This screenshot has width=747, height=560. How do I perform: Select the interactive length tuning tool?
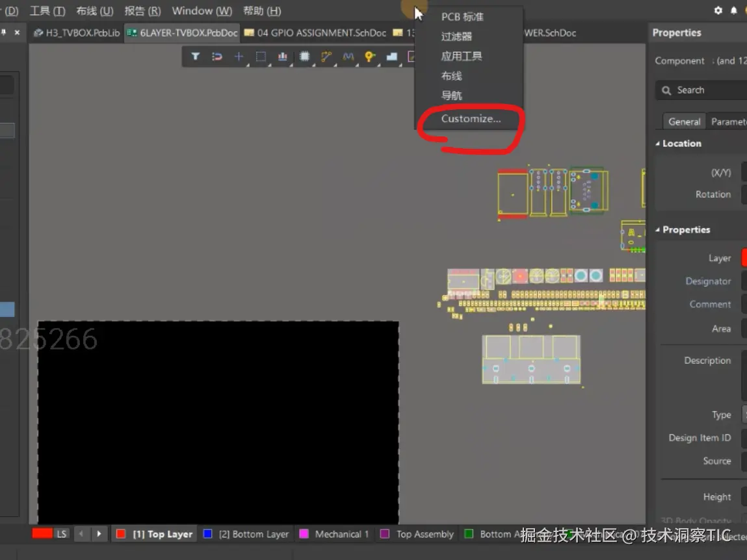348,57
